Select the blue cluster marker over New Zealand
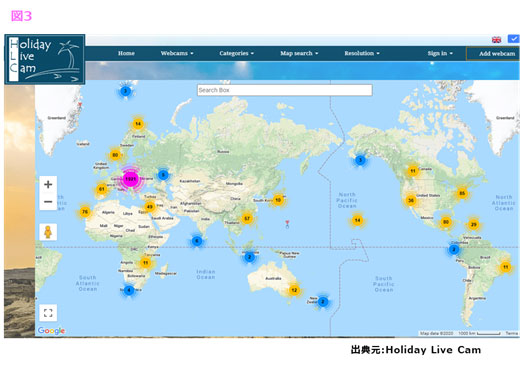Image resolution: width=523 pixels, height=365 pixels. click(323, 302)
